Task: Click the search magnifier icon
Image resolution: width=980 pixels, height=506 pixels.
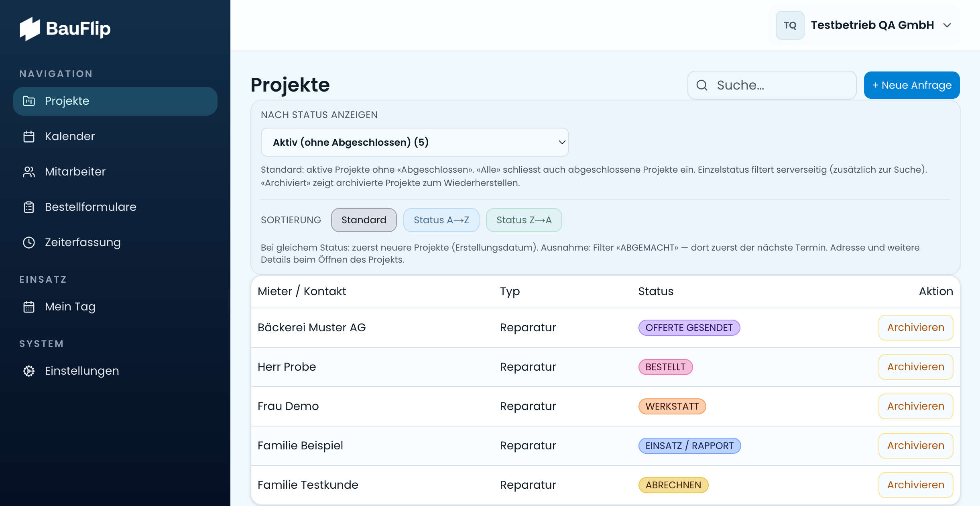Action: point(702,85)
